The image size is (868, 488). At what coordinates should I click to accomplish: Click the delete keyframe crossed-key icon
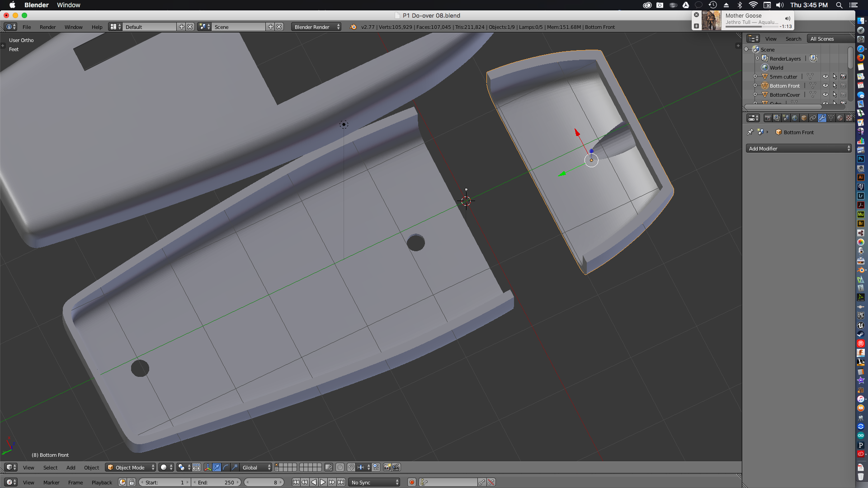coord(491,482)
